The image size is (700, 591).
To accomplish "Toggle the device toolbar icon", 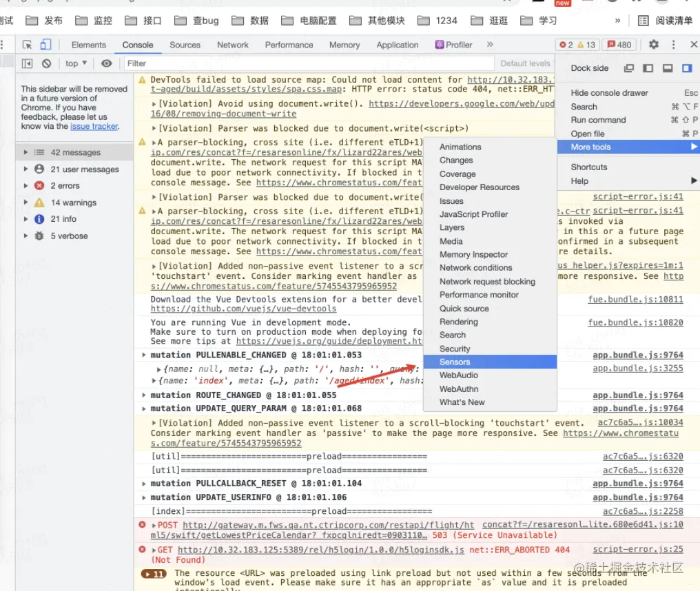I will click(x=45, y=45).
